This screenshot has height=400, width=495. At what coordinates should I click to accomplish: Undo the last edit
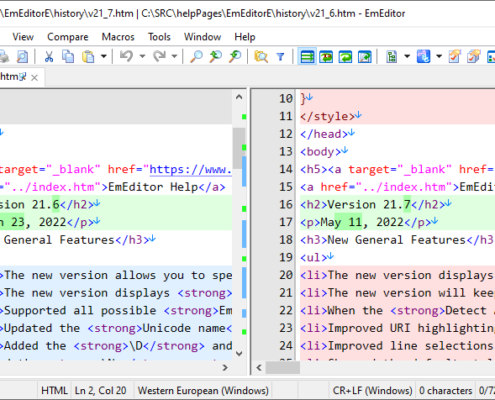[x=127, y=56]
